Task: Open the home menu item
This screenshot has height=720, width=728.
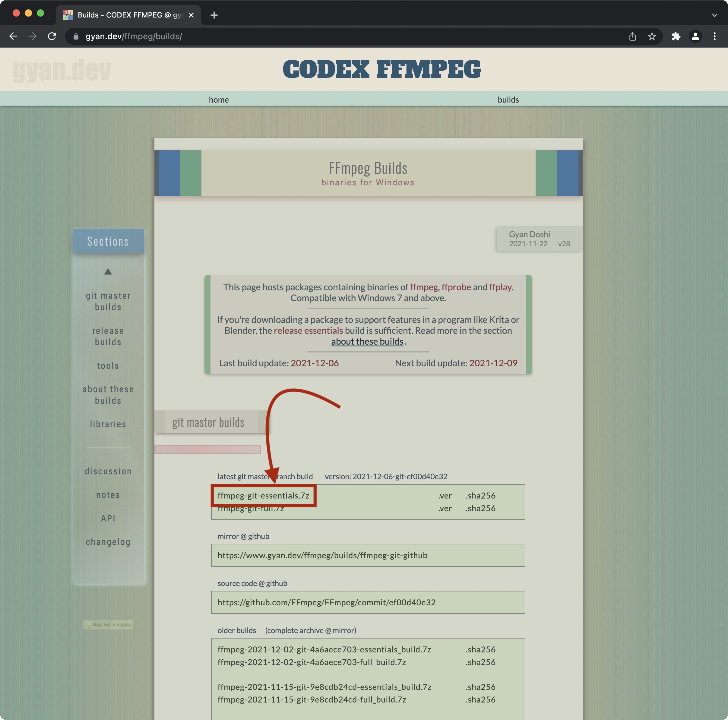Action: coord(219,100)
